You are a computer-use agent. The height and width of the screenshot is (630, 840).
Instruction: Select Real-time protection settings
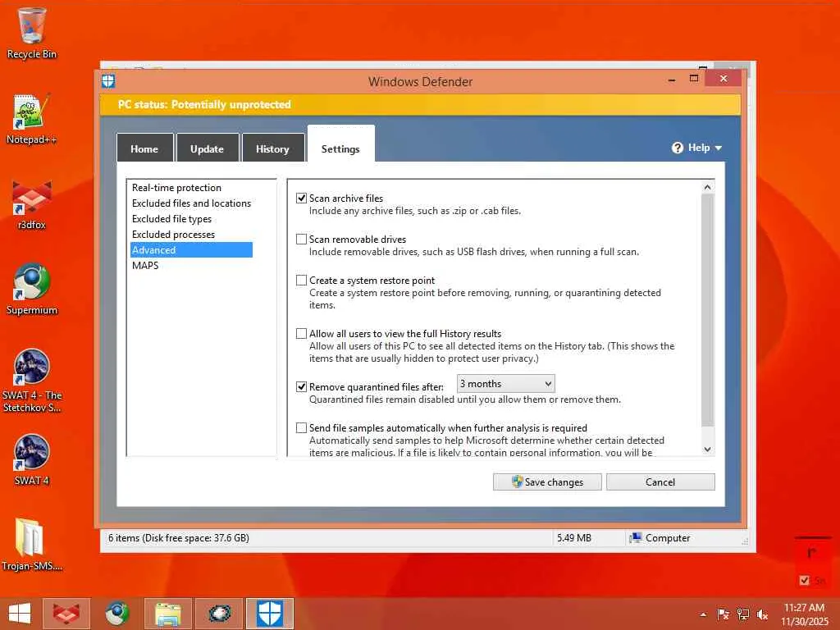[177, 188]
